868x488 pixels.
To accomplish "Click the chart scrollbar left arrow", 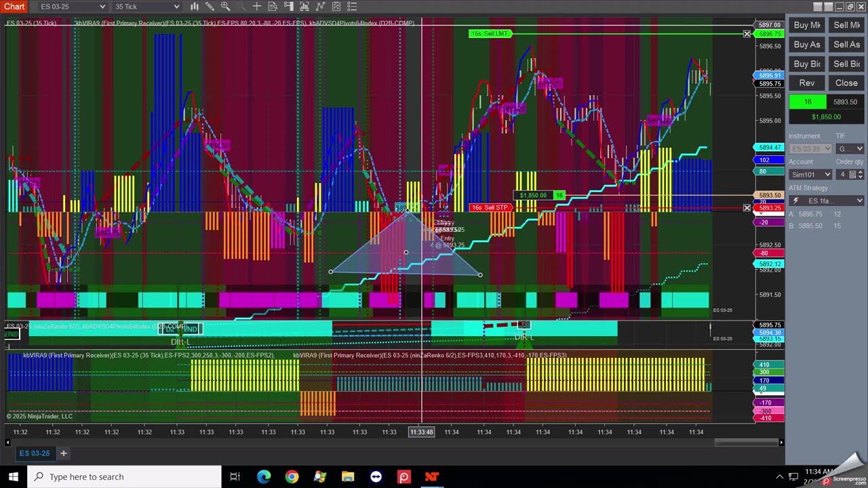I will (x=9, y=443).
